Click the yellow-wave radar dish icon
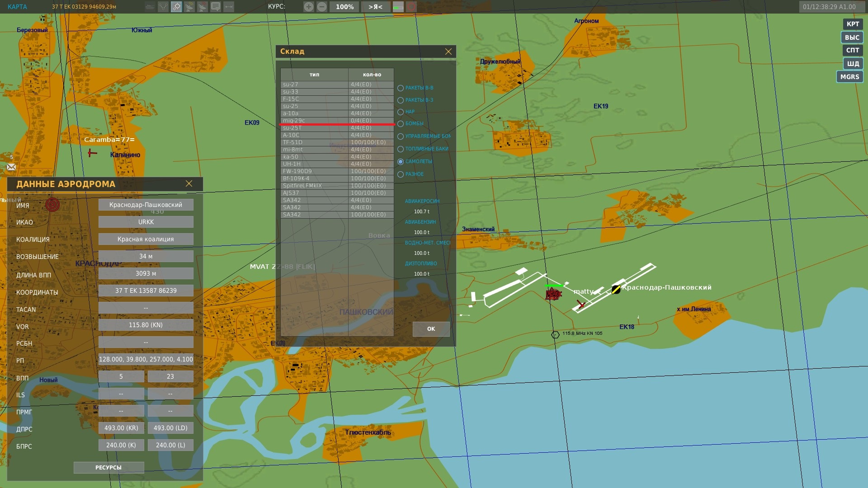 tap(189, 7)
